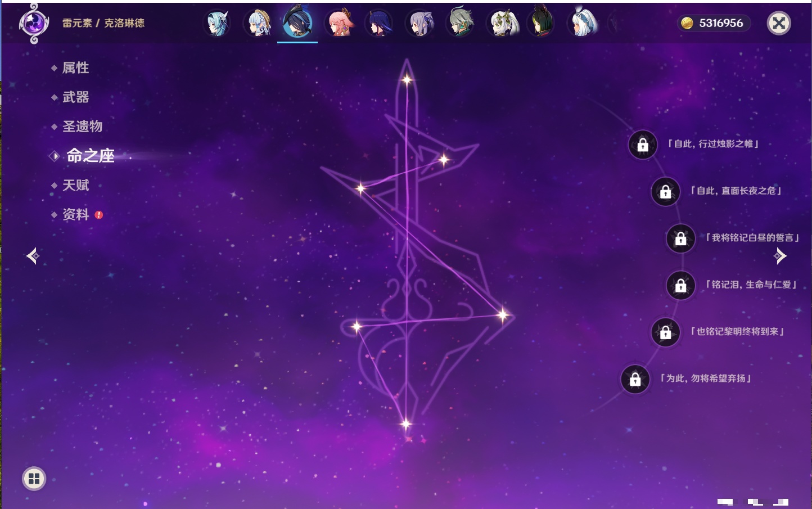The width and height of the screenshot is (812, 509).
Task: Go to previous character with left arrow
Action: 33,256
